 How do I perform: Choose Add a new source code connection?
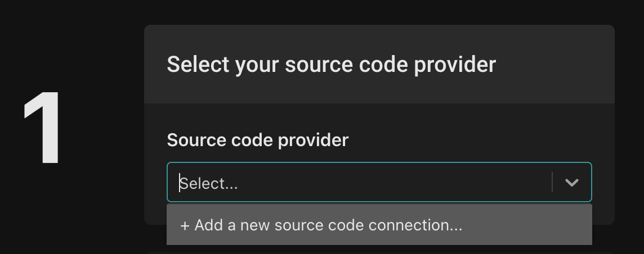coord(321,225)
